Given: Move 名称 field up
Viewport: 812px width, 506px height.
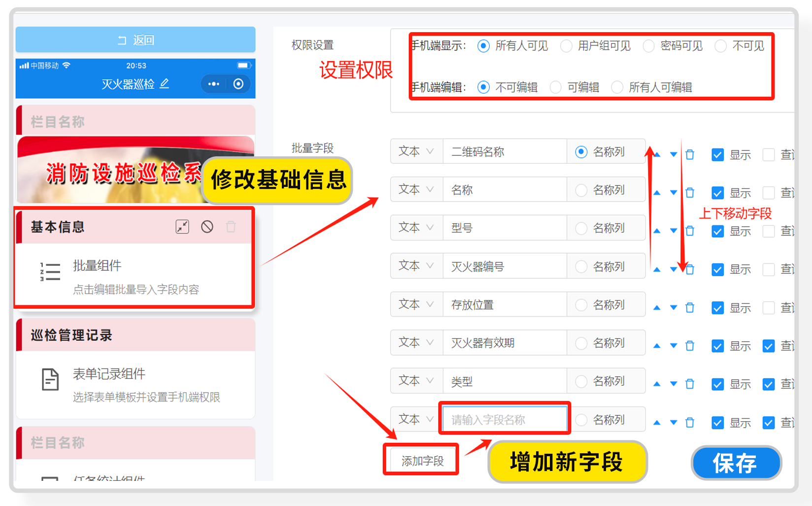Looking at the screenshot, I should pos(657,193).
